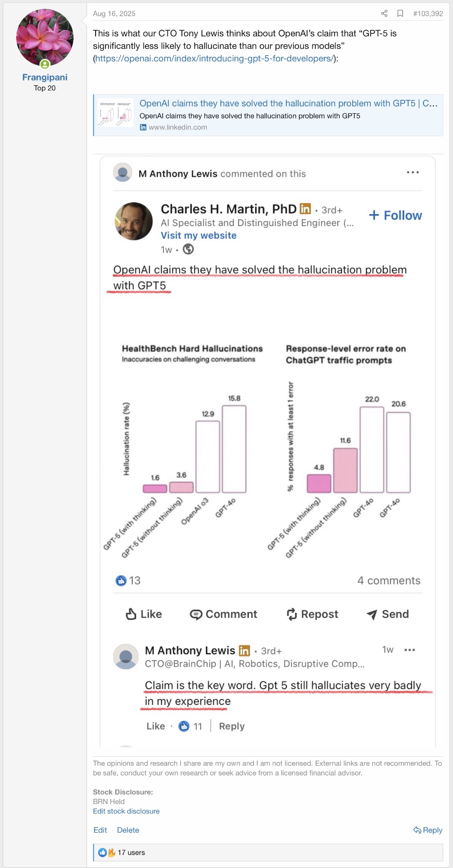Bookmark this forum post

[x=400, y=14]
